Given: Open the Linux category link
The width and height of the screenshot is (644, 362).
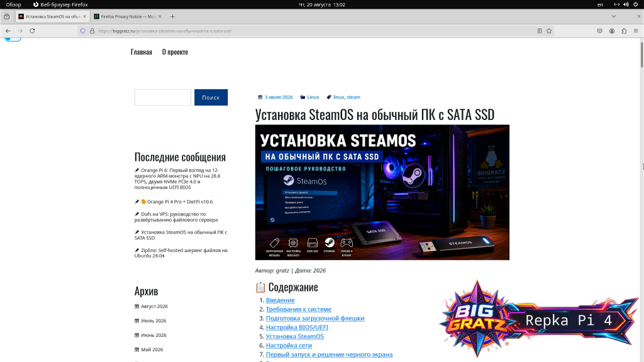Looking at the screenshot, I should (x=313, y=97).
